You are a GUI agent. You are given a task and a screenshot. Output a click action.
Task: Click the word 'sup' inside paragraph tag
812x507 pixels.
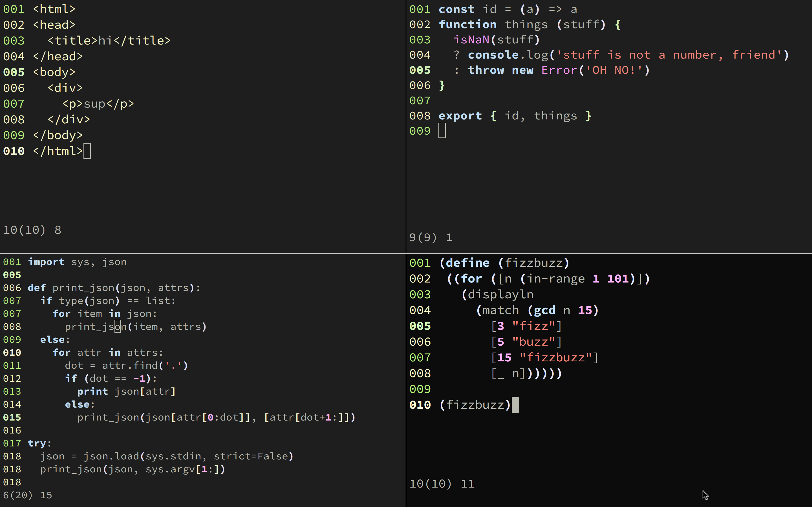coord(95,104)
